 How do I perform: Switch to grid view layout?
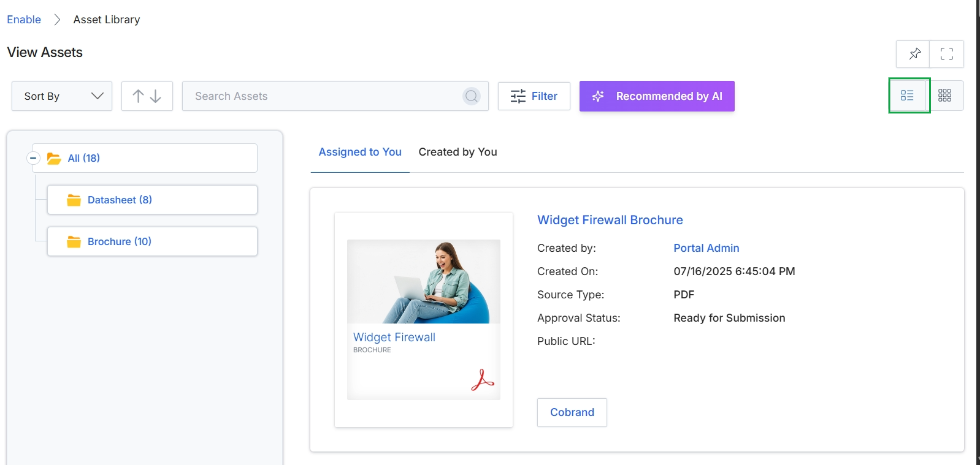coord(945,96)
